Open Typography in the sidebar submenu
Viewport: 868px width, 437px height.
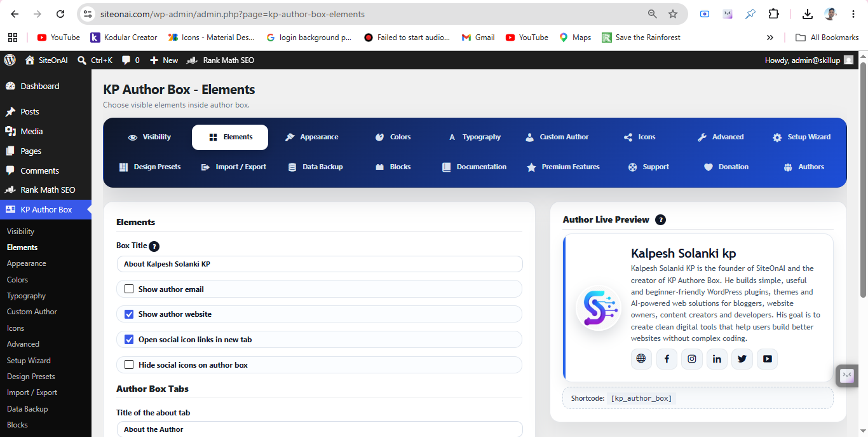point(26,296)
